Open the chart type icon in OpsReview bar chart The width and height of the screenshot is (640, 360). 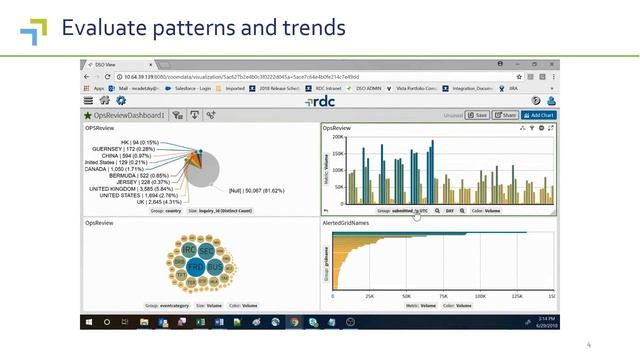[x=522, y=128]
